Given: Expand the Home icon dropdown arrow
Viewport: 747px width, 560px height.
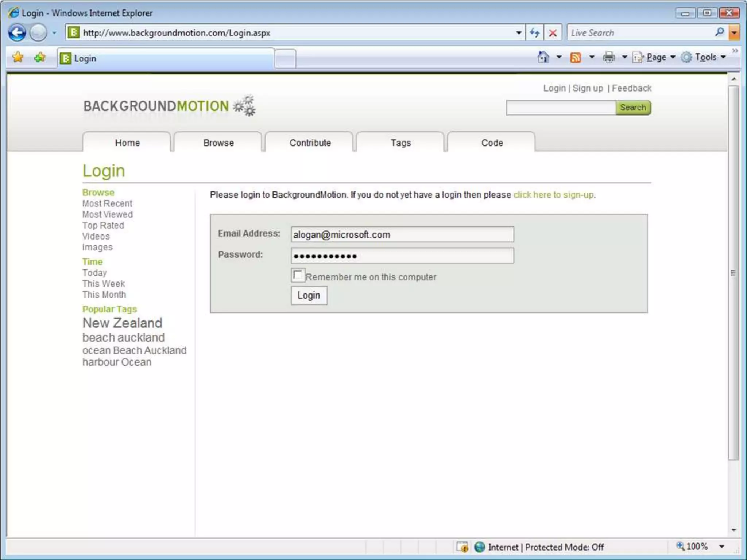Looking at the screenshot, I should [559, 57].
